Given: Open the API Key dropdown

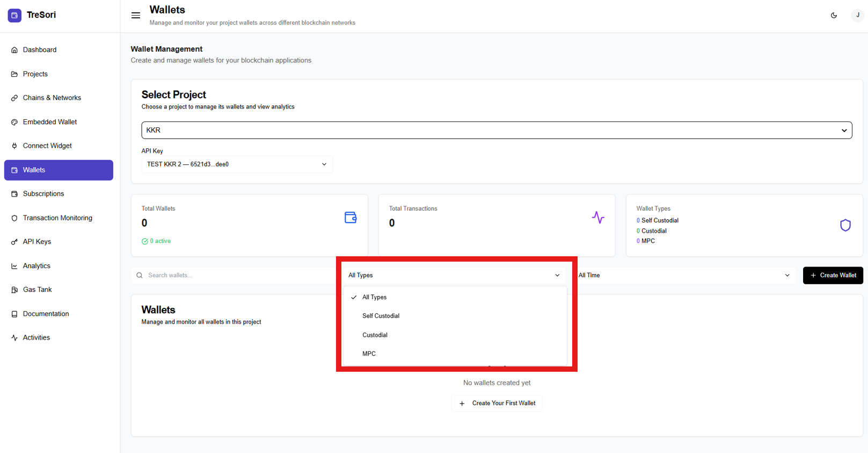Looking at the screenshot, I should point(237,164).
